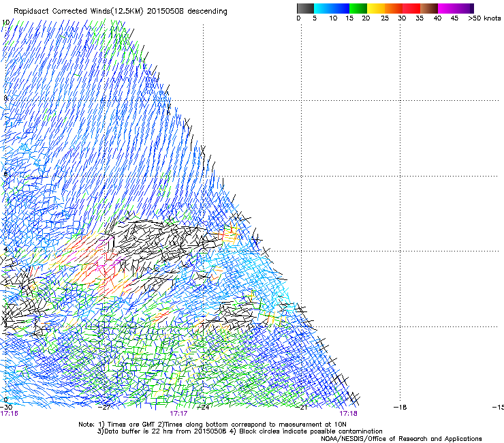The width and height of the screenshot is (504, 443).
Task: Click the magenta 40-45 knots legend swatch
Action: pos(447,8)
